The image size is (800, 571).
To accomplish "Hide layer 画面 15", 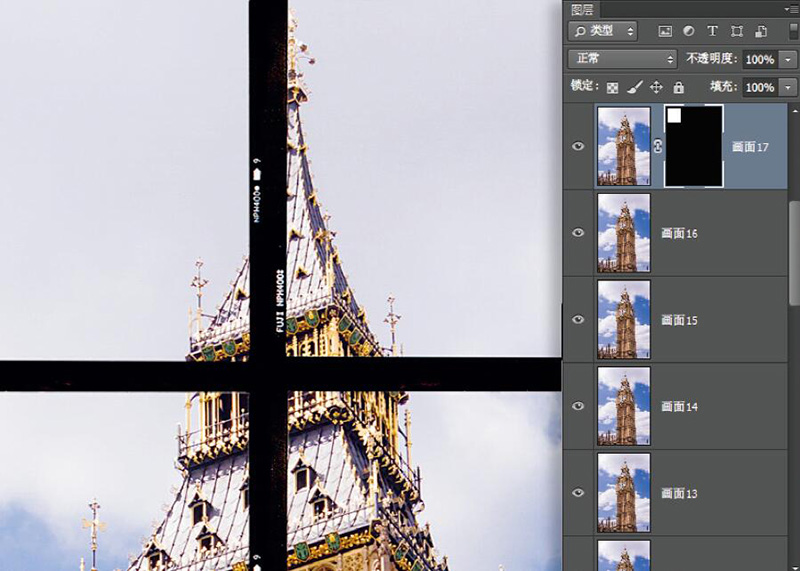I will click(578, 319).
